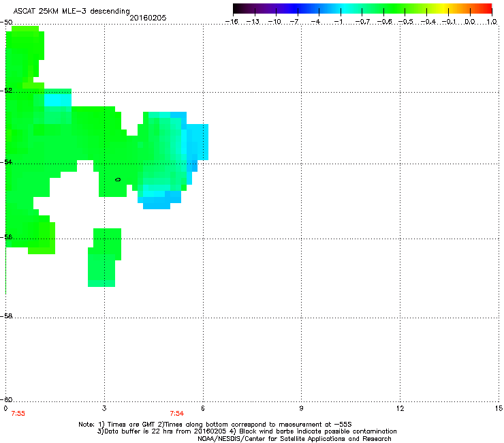Click the latitude axis label -52

6,91
